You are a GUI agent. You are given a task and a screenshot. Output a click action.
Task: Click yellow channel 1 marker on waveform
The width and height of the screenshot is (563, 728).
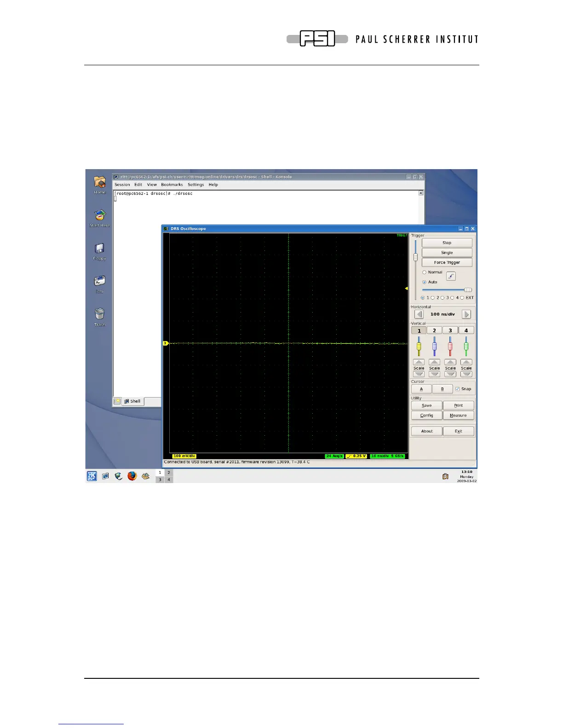point(166,343)
